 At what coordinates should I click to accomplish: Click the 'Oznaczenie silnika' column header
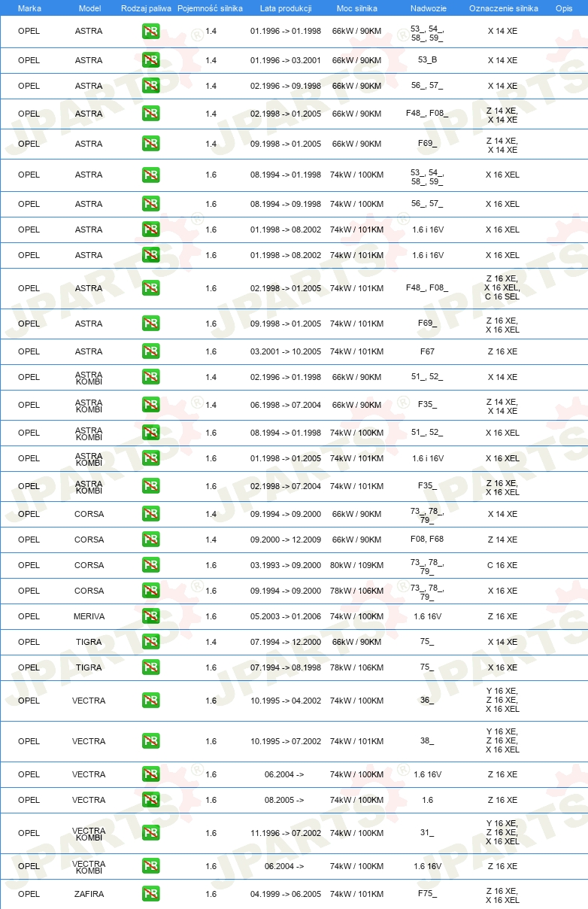tap(503, 8)
